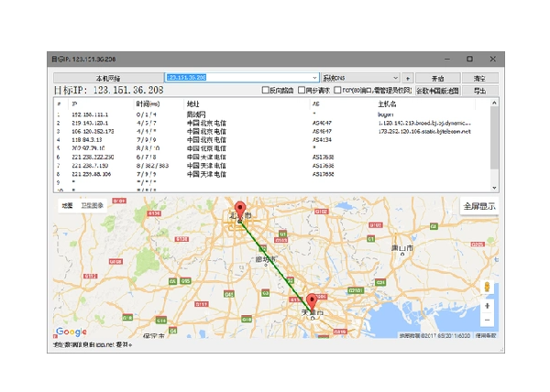Enable the TCP(80端口) checkbox

(x=337, y=90)
